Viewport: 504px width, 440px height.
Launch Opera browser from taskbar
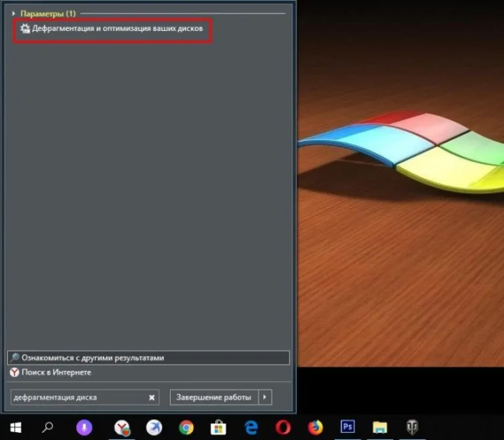(x=283, y=428)
